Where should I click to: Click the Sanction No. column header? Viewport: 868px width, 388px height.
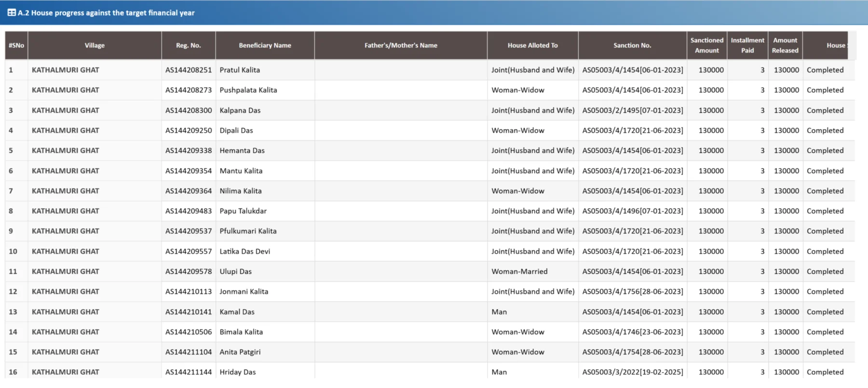[633, 45]
